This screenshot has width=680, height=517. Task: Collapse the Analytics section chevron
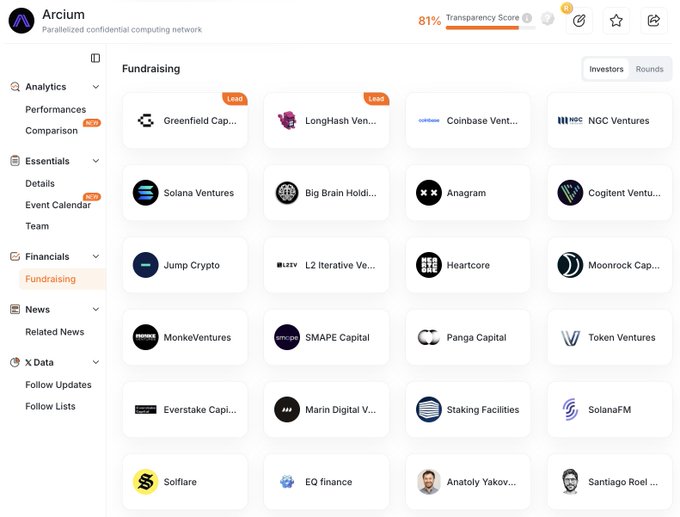[x=96, y=87]
